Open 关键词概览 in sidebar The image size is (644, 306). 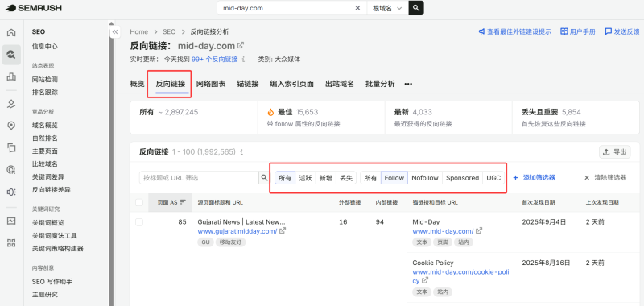click(x=48, y=222)
